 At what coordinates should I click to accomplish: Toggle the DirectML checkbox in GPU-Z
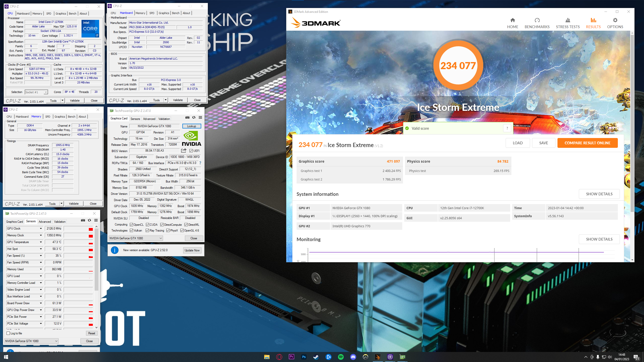coord(186,225)
